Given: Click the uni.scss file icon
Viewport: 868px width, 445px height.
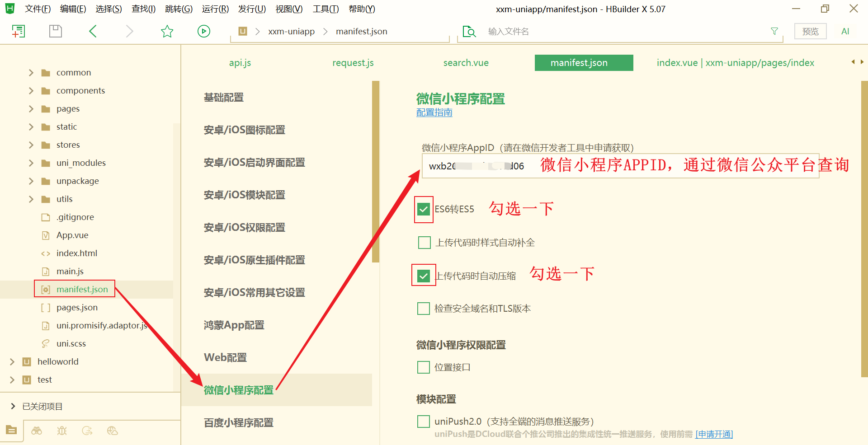Looking at the screenshot, I should point(46,344).
